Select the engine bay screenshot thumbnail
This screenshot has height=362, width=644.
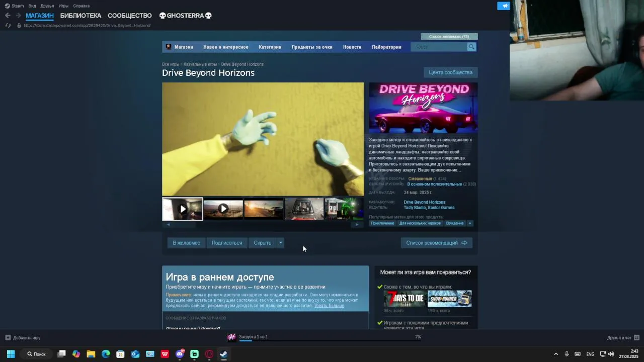pos(304,209)
